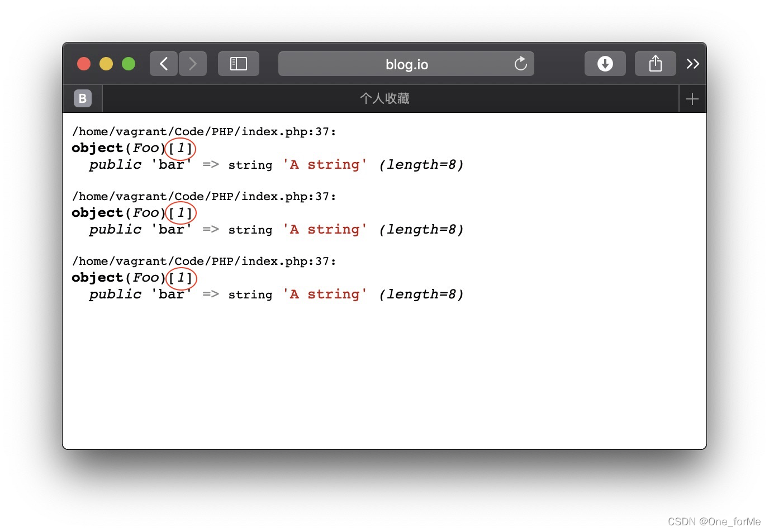
Task: Minimize the Safari window
Action: click(x=106, y=64)
